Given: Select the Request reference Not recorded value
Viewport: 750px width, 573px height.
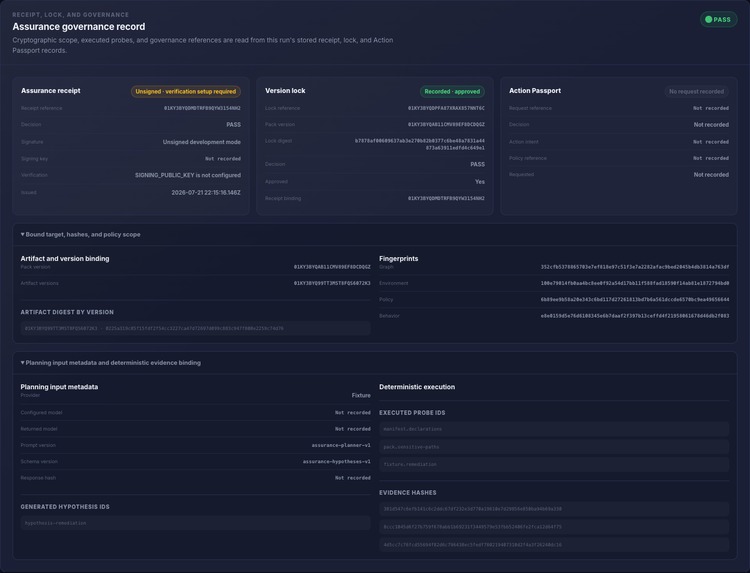Looking at the screenshot, I should click(x=711, y=108).
